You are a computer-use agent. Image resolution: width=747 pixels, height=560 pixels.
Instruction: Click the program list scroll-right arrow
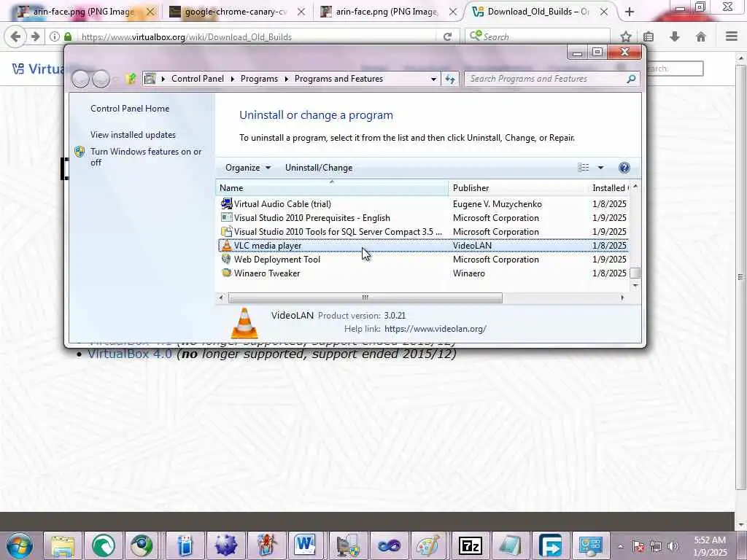click(622, 297)
